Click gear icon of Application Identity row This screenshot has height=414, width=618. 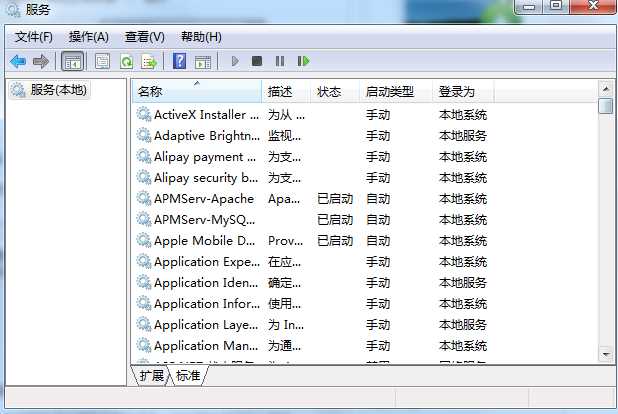144,283
